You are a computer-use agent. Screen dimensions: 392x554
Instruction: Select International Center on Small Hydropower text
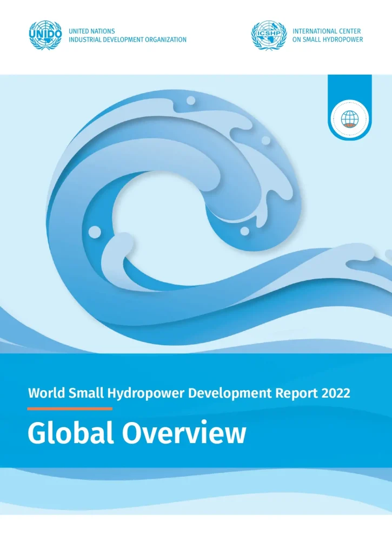tap(327, 36)
